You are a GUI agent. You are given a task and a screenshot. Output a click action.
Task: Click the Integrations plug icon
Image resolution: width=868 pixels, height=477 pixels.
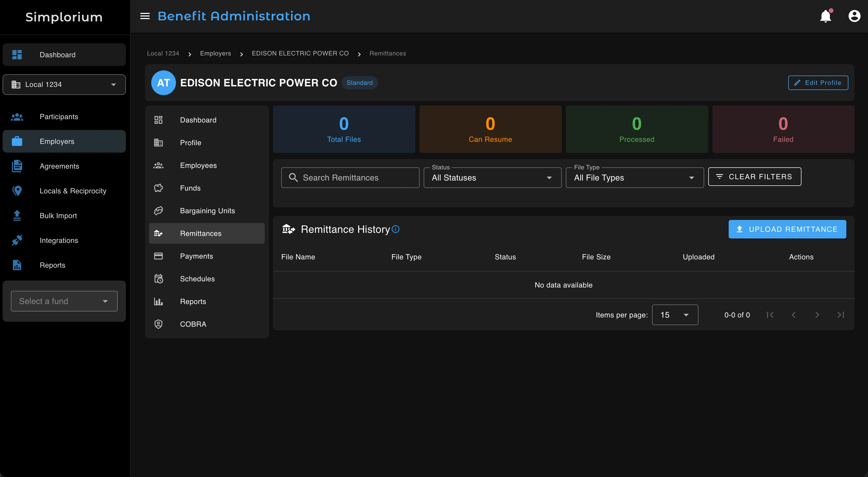coord(17,240)
